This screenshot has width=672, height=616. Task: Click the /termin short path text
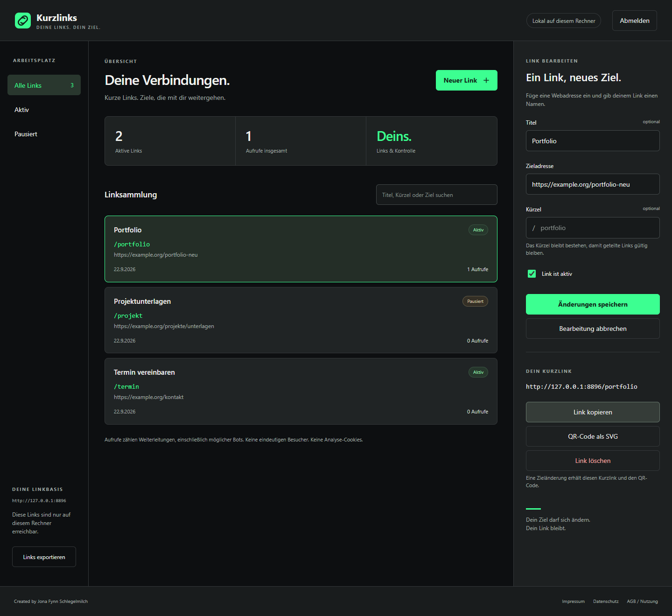tap(126, 386)
